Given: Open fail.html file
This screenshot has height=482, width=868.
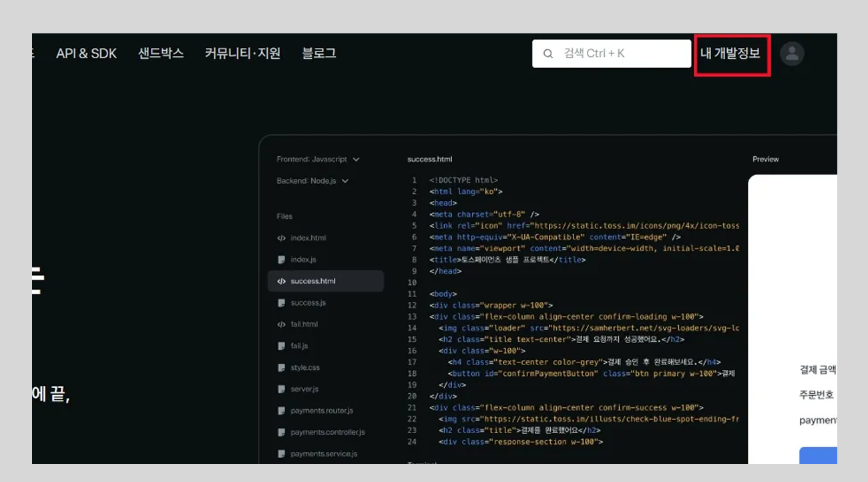Looking at the screenshot, I should pos(304,324).
